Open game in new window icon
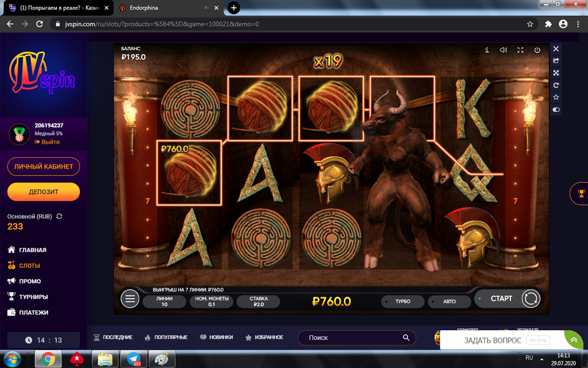 (556, 61)
